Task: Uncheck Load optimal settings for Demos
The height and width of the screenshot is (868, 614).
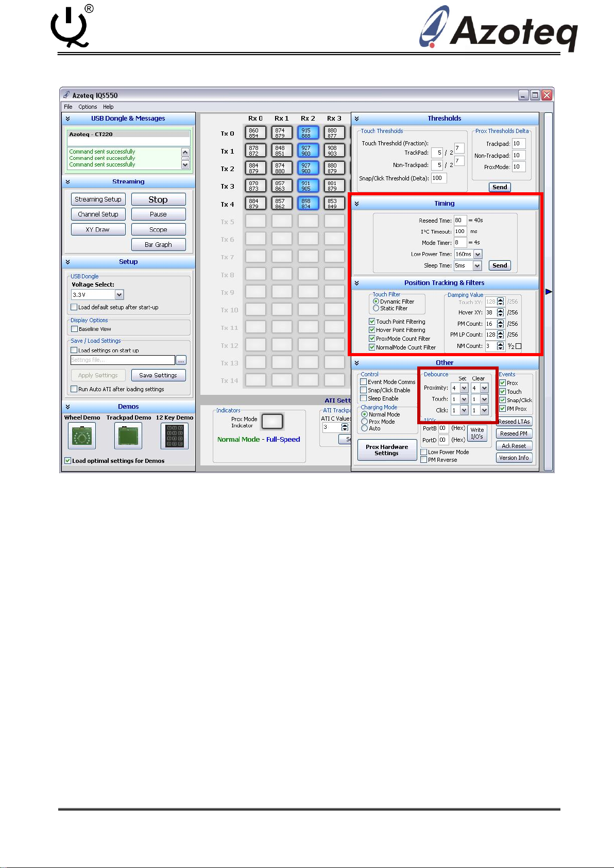Action: coord(67,461)
